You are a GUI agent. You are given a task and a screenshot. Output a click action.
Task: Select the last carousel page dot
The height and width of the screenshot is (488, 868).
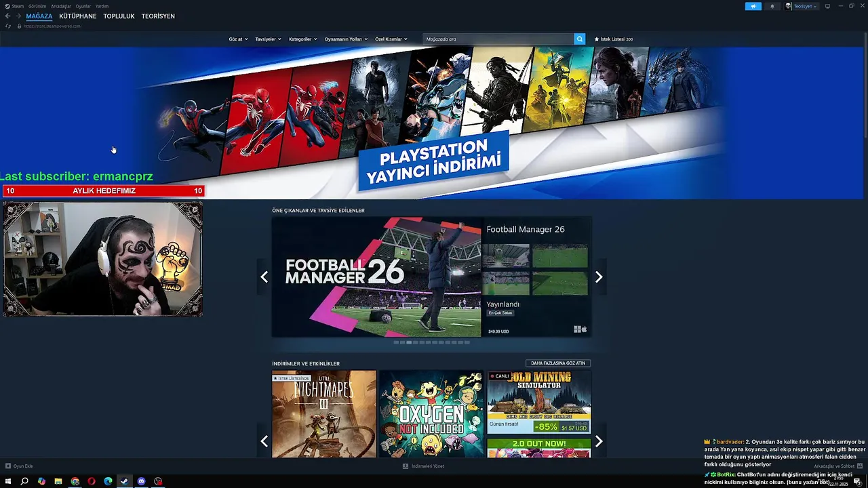pyautogui.click(x=467, y=342)
